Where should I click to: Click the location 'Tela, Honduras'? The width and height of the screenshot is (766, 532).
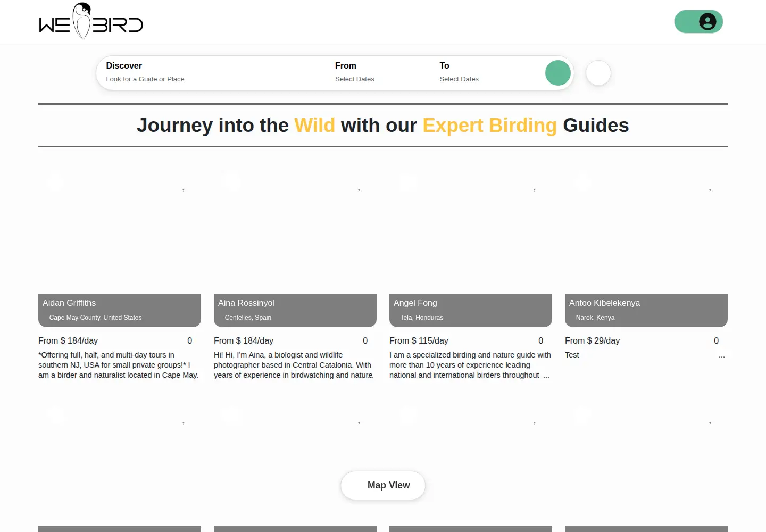pos(422,318)
